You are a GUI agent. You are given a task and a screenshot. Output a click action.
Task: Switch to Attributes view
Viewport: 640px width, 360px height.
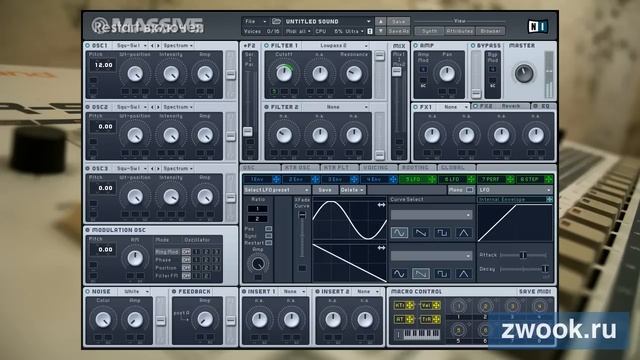point(460,31)
